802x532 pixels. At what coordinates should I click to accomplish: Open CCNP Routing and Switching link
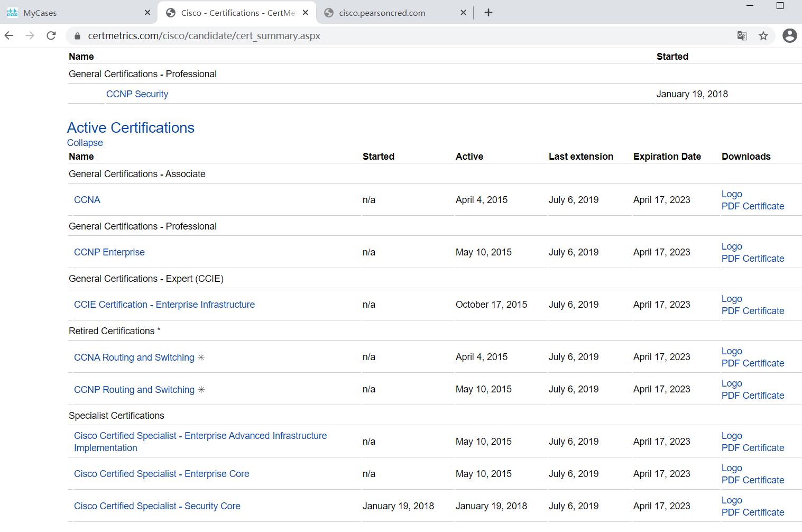click(134, 390)
